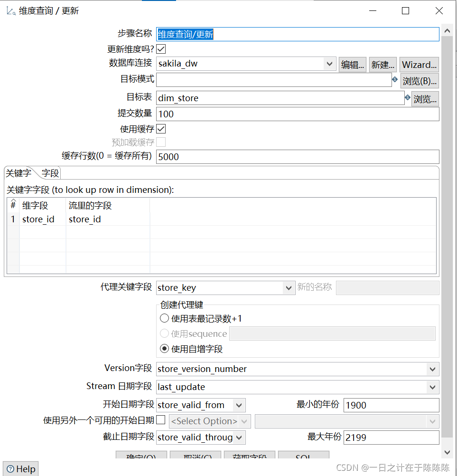
Task: Open the Select Option dropdown
Action: coord(210,421)
